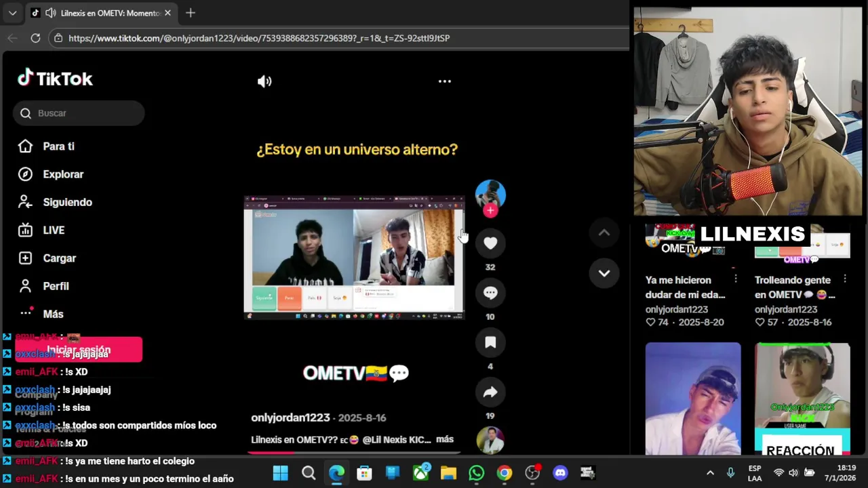Open the Xbox app in the taskbar
This screenshot has height=488, width=868.
click(420, 472)
